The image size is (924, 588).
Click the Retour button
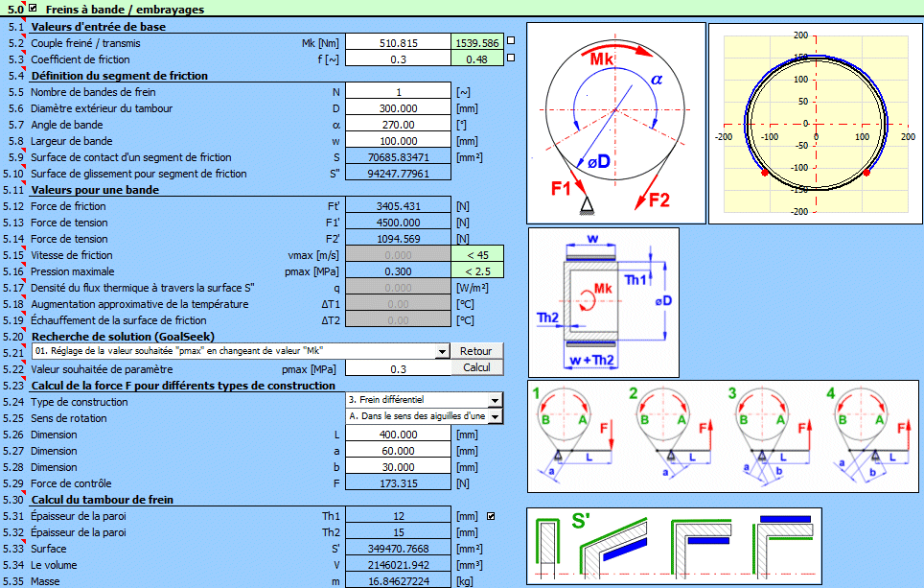coord(476,351)
